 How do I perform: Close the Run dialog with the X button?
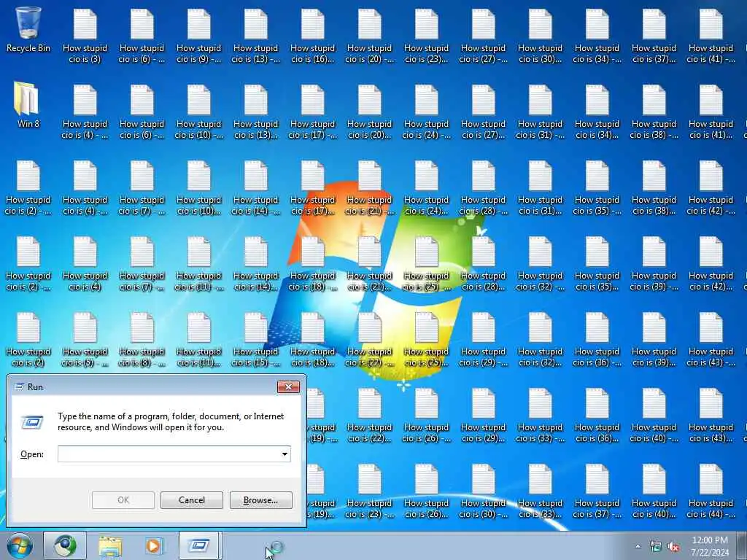coord(288,386)
